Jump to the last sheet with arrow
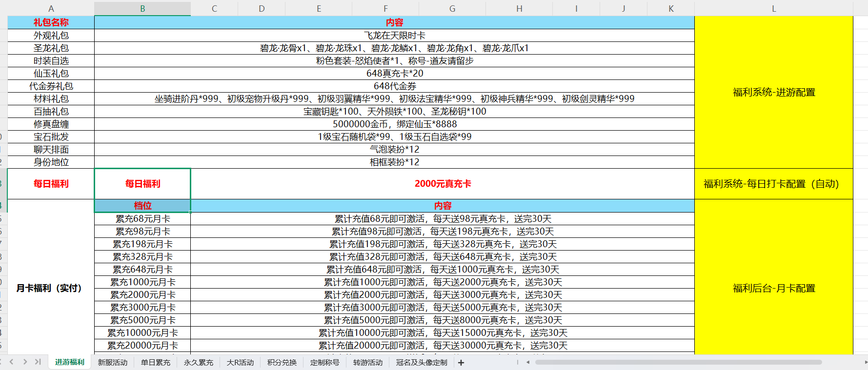The height and width of the screenshot is (370, 868). (38, 362)
